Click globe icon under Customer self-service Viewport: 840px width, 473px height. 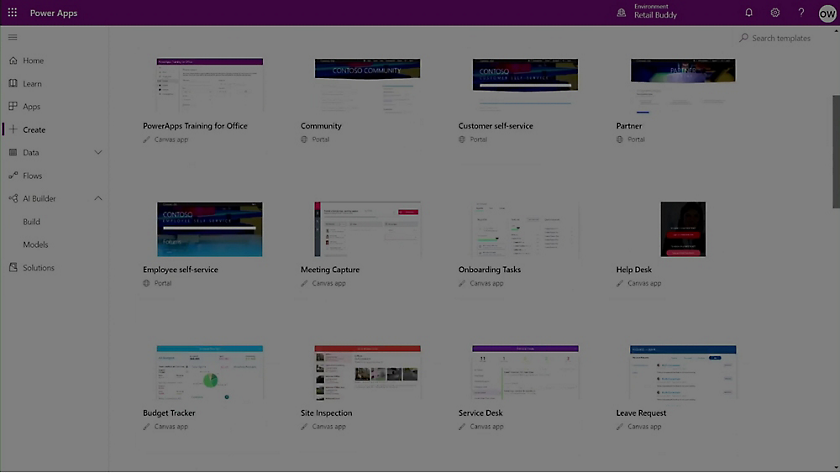pyautogui.click(x=462, y=139)
